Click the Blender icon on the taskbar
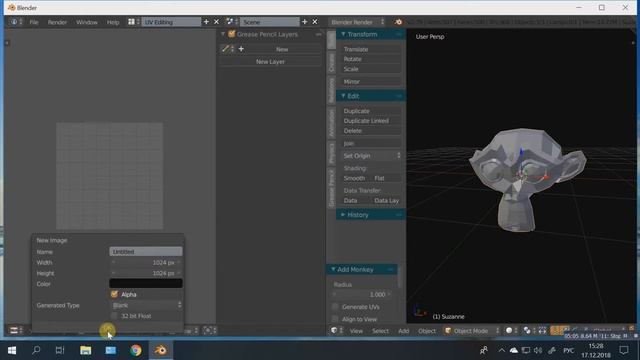The image size is (640, 360). point(160,350)
